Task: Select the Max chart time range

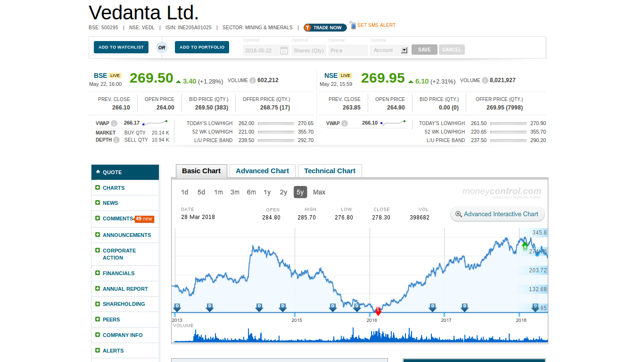Action: [x=319, y=192]
